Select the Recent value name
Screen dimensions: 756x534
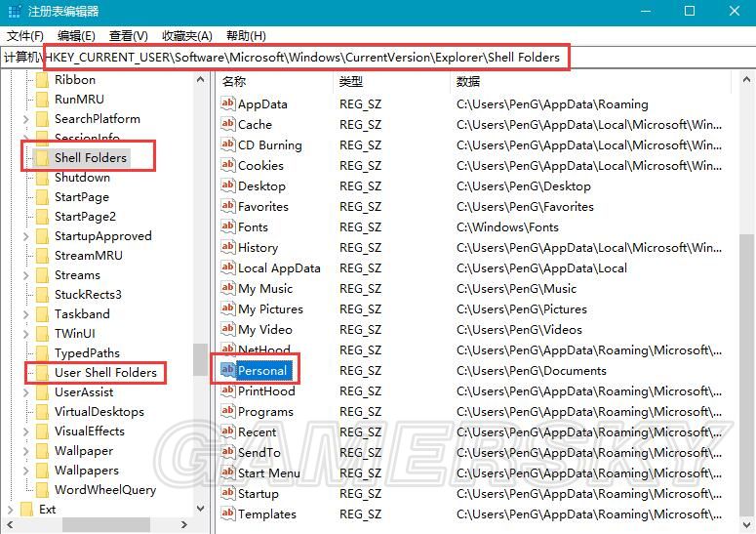click(257, 432)
